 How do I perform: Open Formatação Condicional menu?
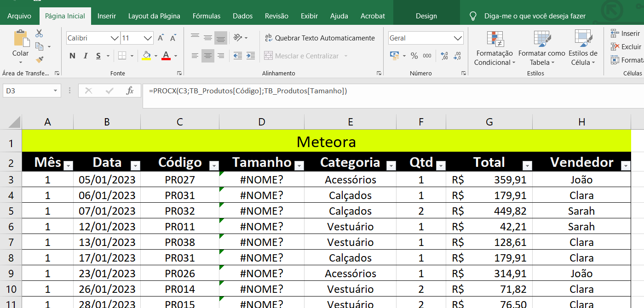495,48
